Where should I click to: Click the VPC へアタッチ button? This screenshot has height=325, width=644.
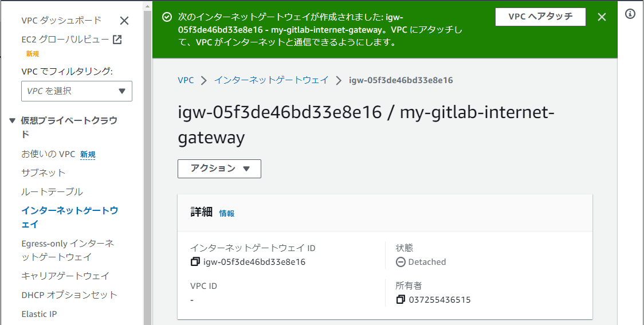tap(540, 17)
